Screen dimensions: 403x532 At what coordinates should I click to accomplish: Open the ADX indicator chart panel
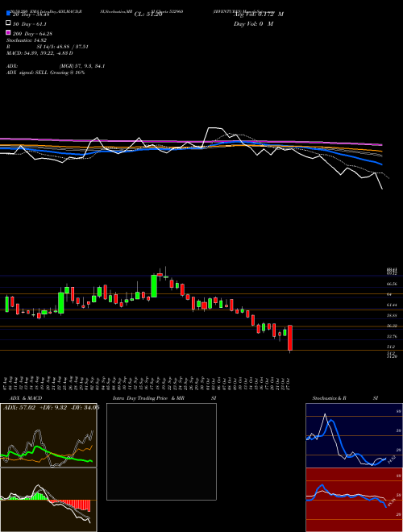(48, 435)
